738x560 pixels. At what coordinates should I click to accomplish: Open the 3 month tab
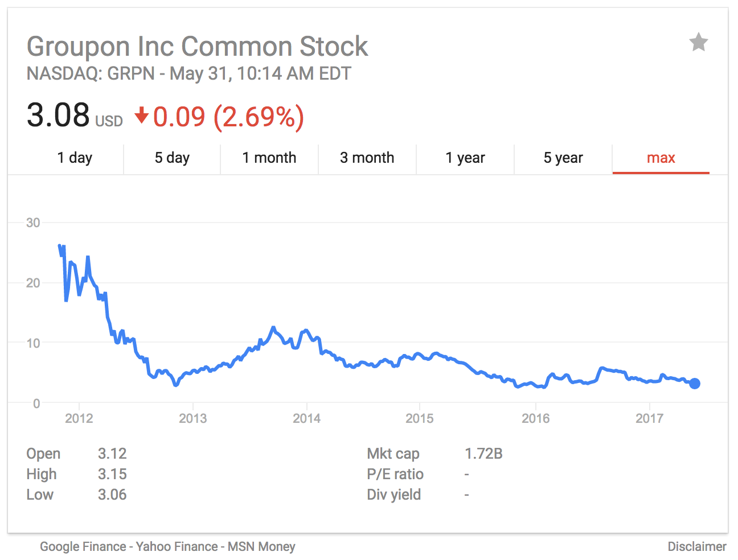point(367,158)
